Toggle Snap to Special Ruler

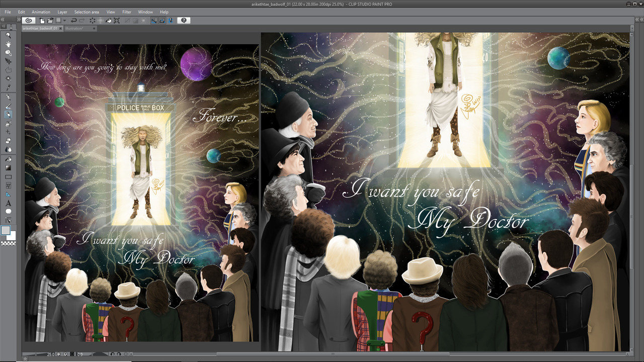pos(162,21)
